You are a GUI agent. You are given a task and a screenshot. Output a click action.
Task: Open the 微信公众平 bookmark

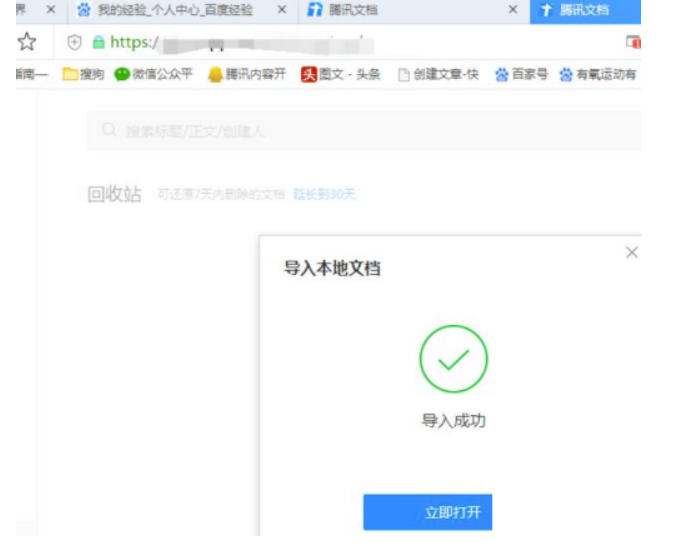point(154,74)
